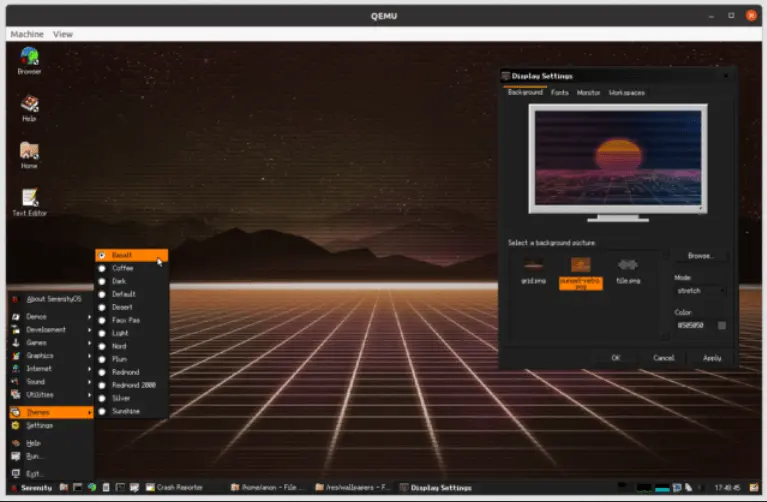Click the Browse... button
Viewport: 767px width, 502px height.
(700, 256)
